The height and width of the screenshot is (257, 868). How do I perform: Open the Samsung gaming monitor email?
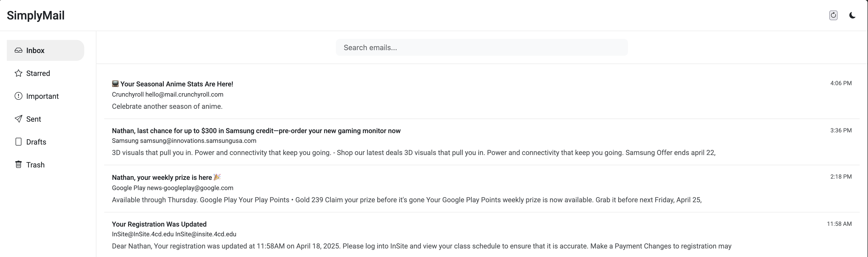tap(256, 131)
